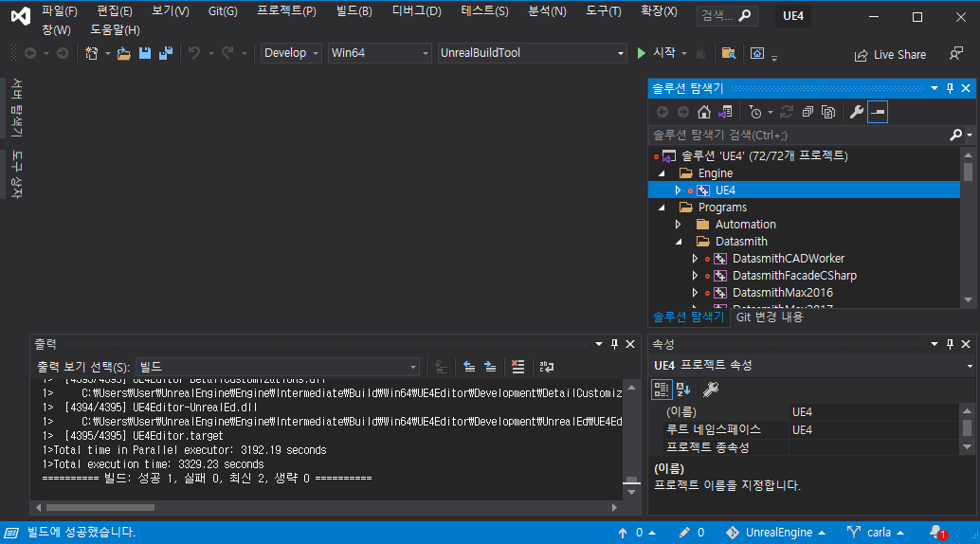Click the pending changes pencil indicator
This screenshot has height=544, width=980.
[691, 533]
